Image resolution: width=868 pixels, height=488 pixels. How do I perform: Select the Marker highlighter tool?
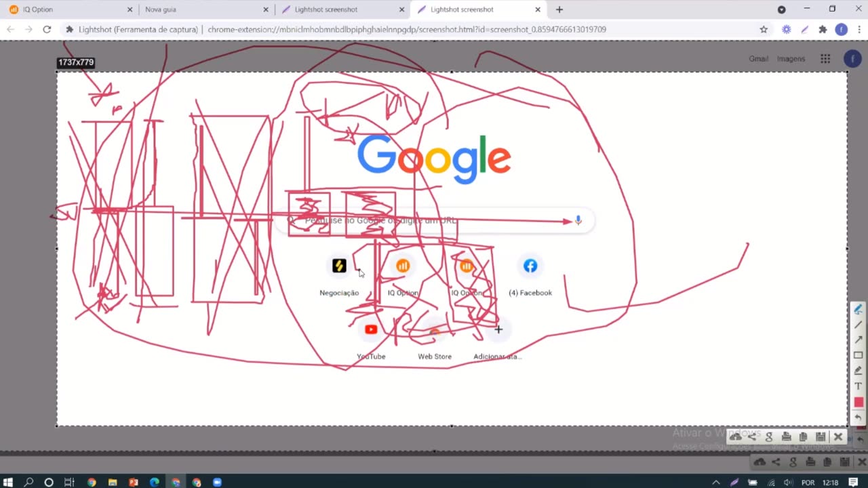(x=858, y=371)
